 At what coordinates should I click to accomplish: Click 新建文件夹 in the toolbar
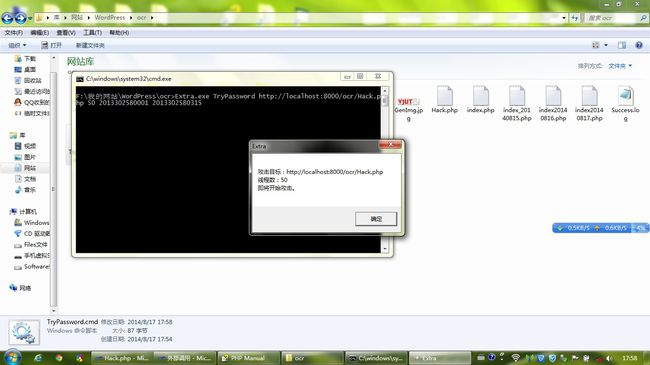90,45
